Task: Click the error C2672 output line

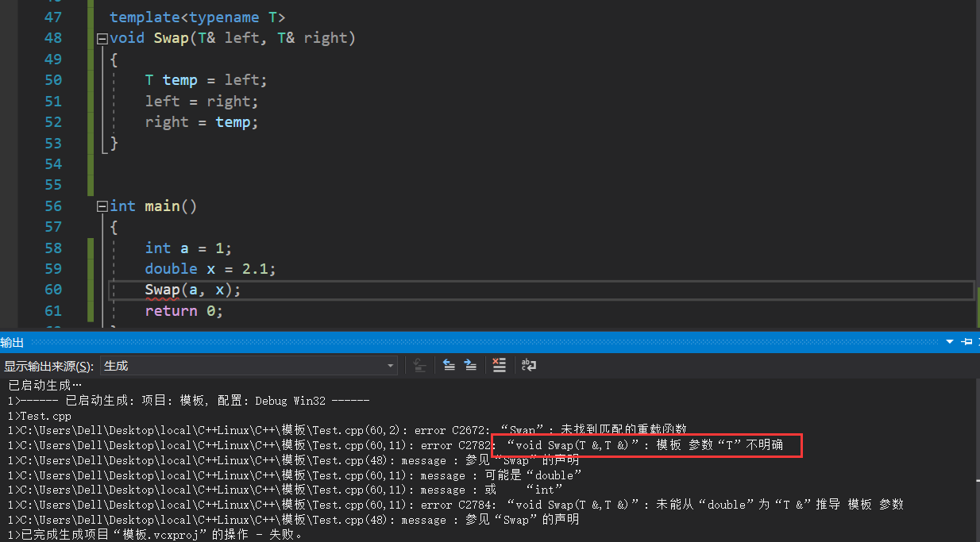Action: (346, 429)
